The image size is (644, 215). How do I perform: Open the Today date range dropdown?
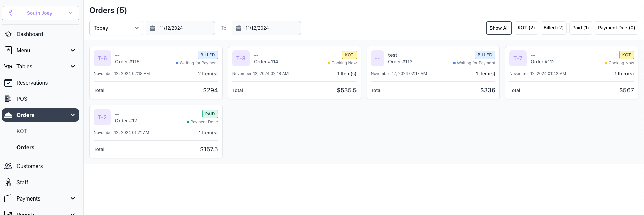pyautogui.click(x=116, y=28)
